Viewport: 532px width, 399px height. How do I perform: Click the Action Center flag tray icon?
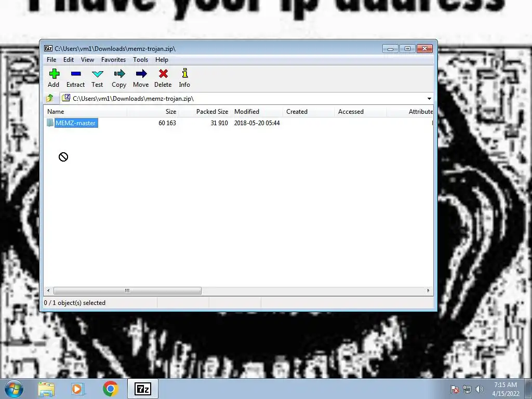click(455, 389)
